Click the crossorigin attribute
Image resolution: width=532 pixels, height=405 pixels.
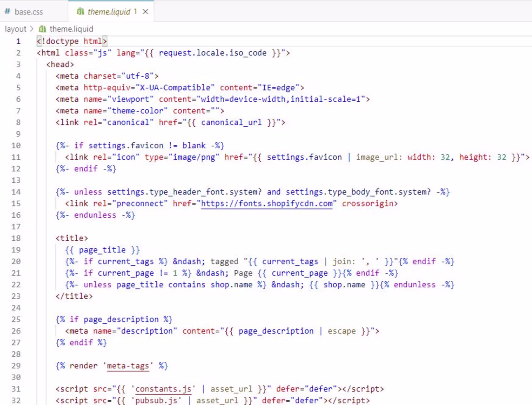point(367,204)
